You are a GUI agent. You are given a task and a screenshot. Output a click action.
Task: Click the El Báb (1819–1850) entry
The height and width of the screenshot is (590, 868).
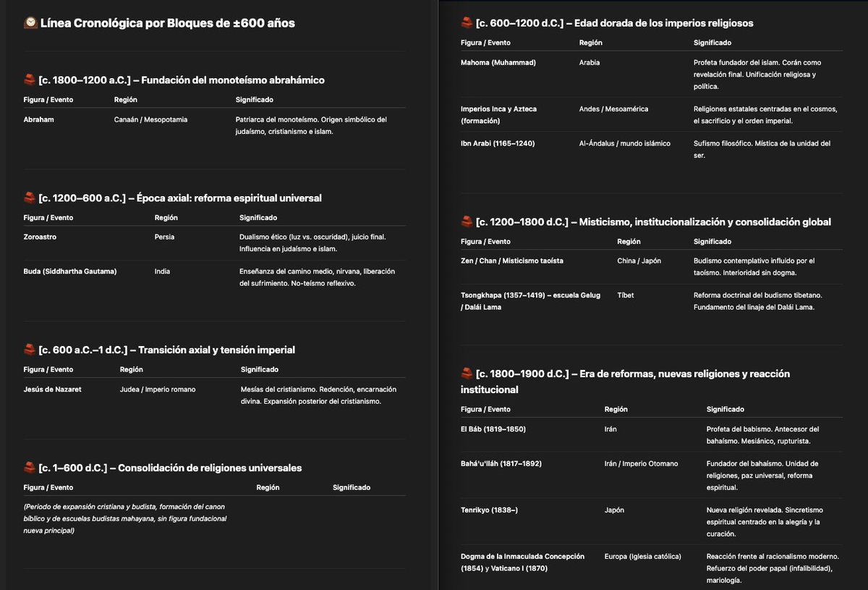tap(493, 429)
